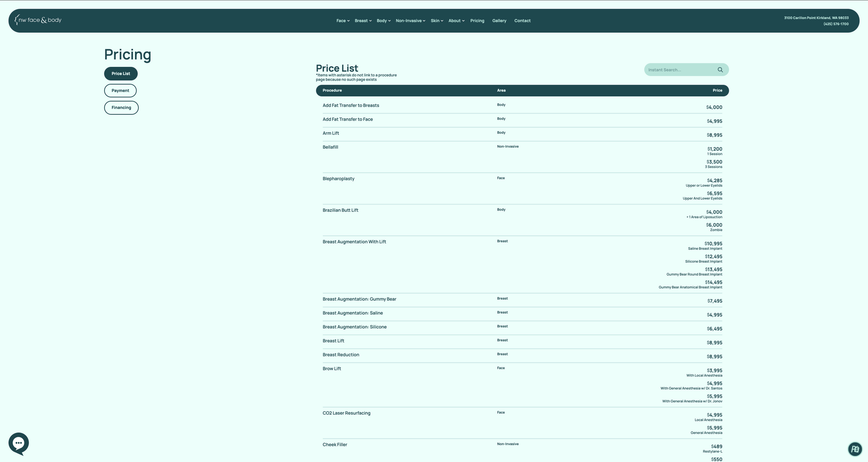Call the (425) 576-1700 phone number
The height and width of the screenshot is (462, 868).
tap(835, 24)
